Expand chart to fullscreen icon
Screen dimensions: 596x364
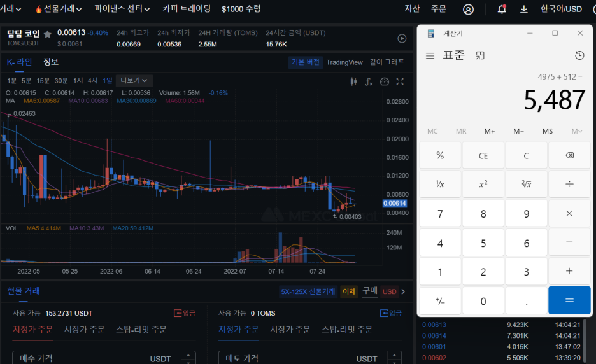click(x=400, y=81)
